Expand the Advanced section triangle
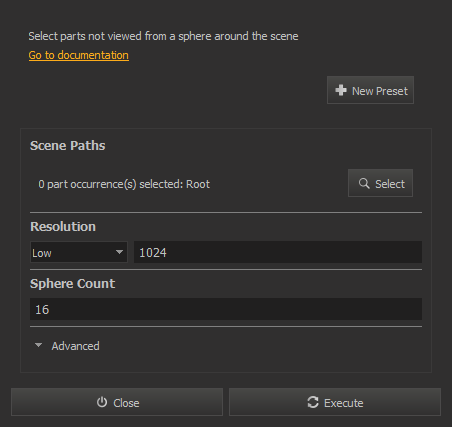 pos(39,345)
